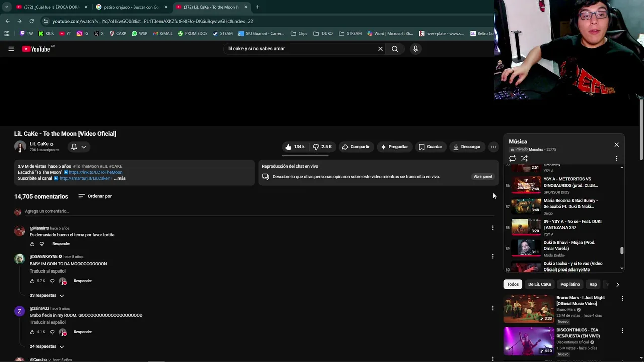The height and width of the screenshot is (362, 644).
Task: Like the @zaina433 comment
Action: click(32, 332)
